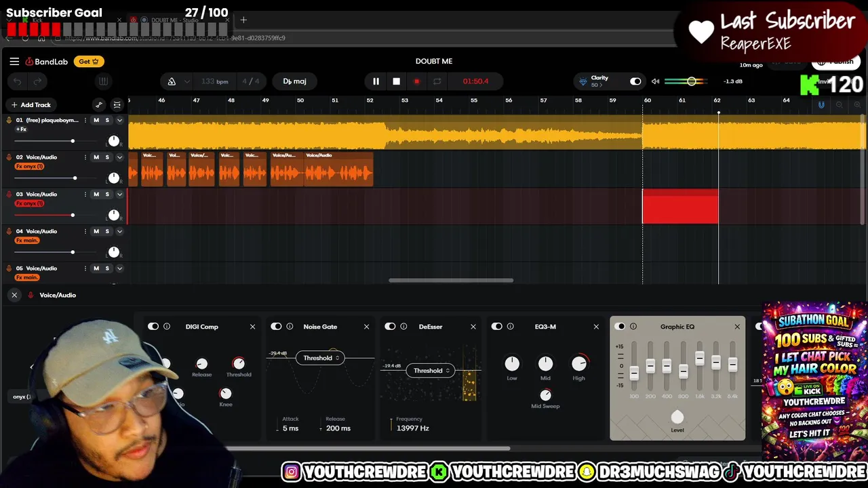
Task: Toggle Noise Gate effect power
Action: point(276,327)
